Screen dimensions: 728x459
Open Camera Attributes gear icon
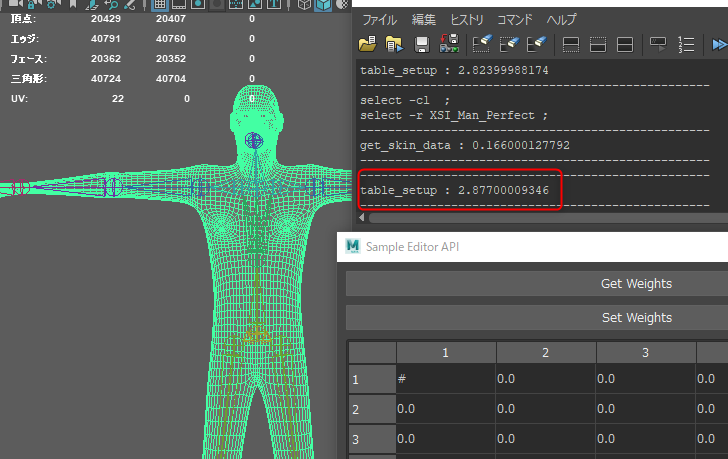click(x=52, y=4)
